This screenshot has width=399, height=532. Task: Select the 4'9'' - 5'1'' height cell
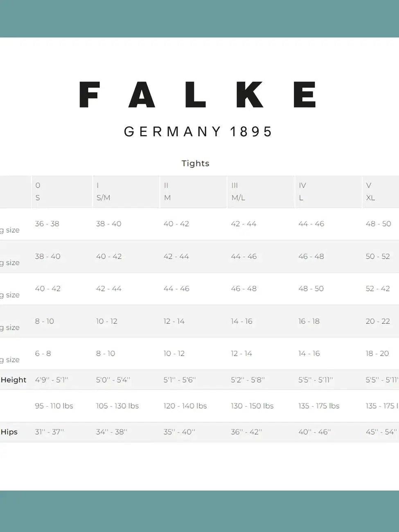[x=52, y=380]
